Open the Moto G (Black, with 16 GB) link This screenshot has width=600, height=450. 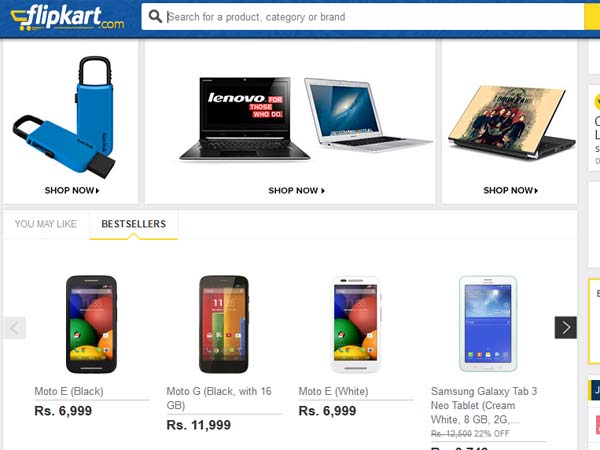[219, 398]
